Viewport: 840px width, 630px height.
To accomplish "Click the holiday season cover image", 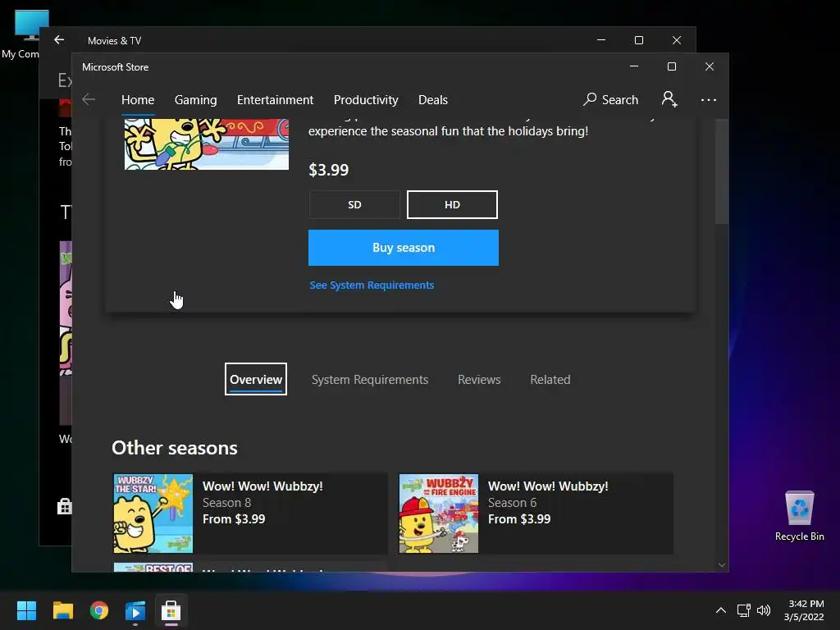I will (x=207, y=144).
